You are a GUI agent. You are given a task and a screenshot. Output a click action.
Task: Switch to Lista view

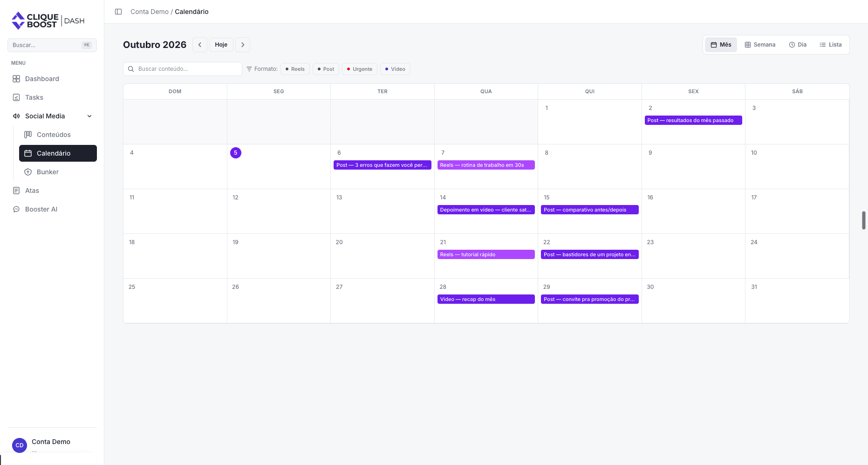(x=831, y=45)
